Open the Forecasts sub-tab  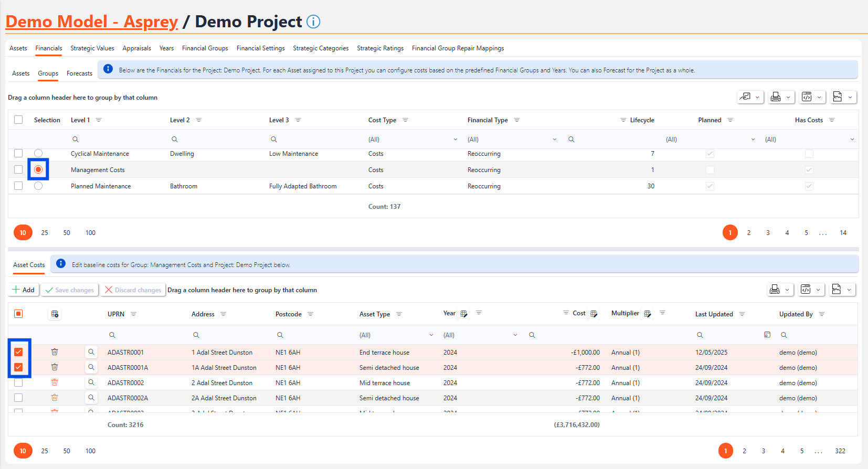79,73
